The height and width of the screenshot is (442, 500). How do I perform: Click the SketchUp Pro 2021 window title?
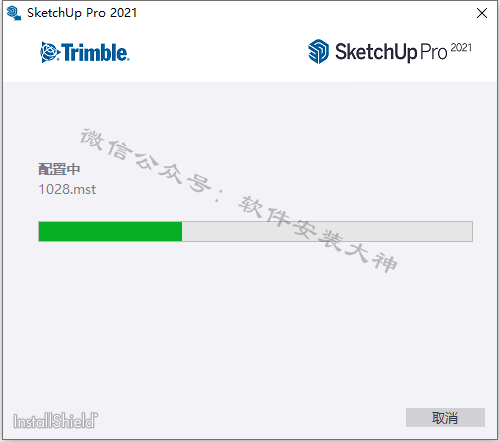pos(82,13)
